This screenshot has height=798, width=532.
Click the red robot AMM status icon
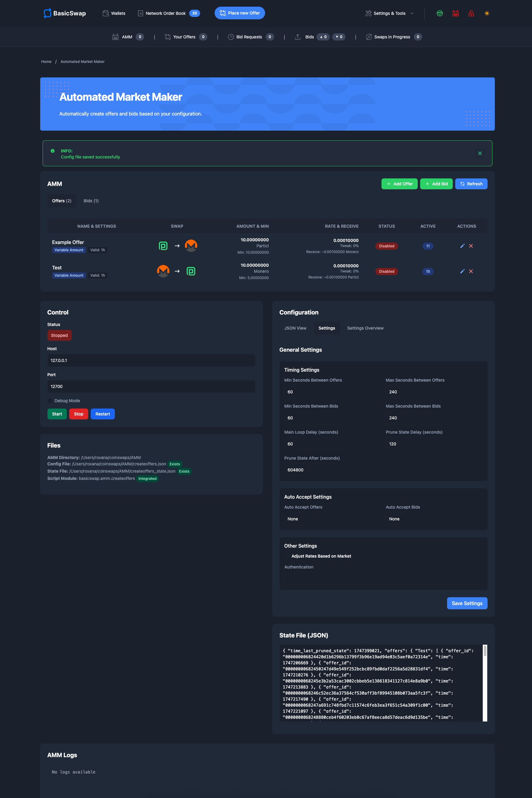[455, 13]
